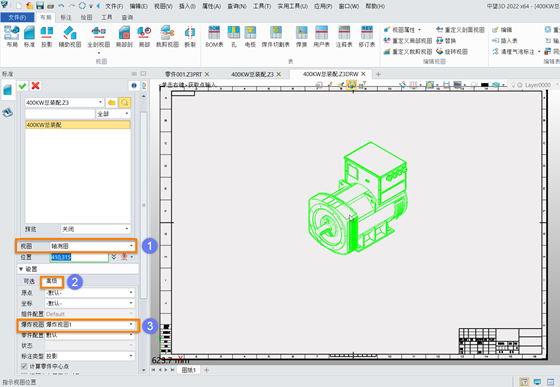
Task: Click the green checkmark confirm icon
Action: pyautogui.click(x=22, y=86)
